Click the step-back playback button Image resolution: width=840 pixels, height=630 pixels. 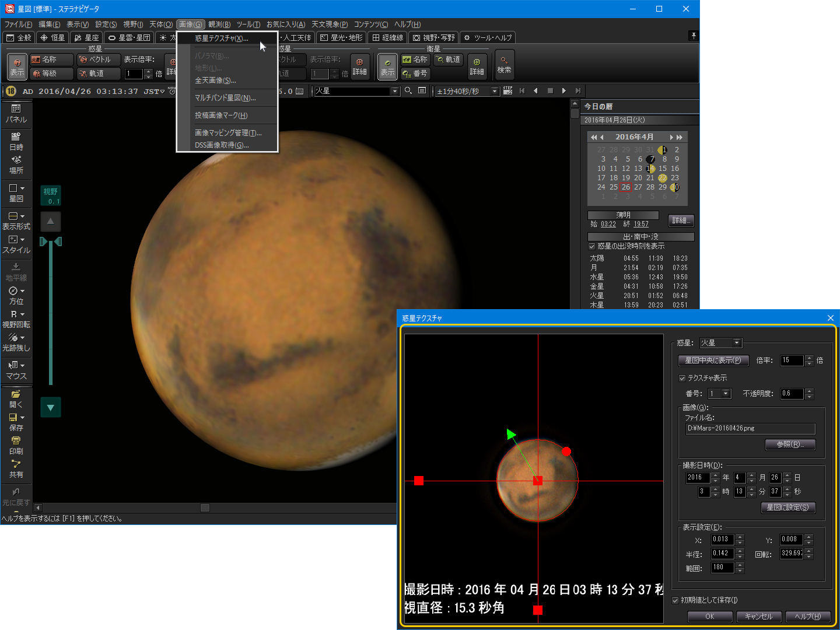pos(535,91)
